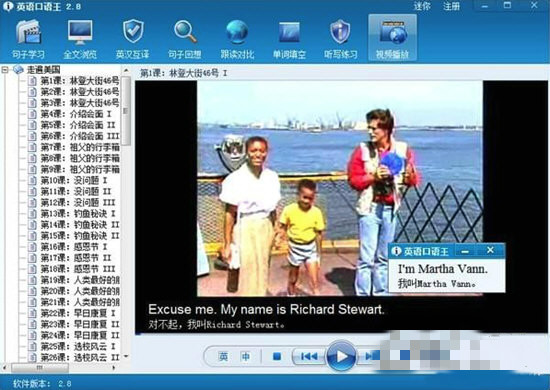This screenshot has width=550, height=390.
Task: Open the 单词填空 word fill-in exercise
Action: 289,39
